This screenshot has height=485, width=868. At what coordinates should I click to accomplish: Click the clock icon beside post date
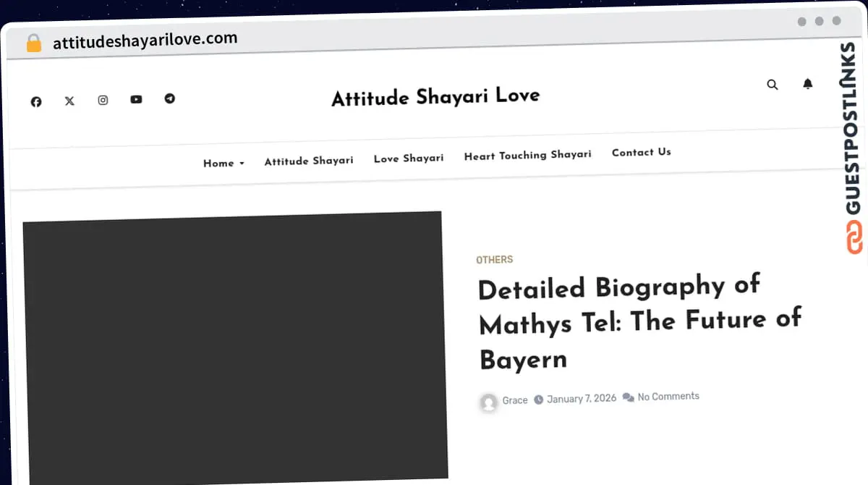(x=538, y=400)
